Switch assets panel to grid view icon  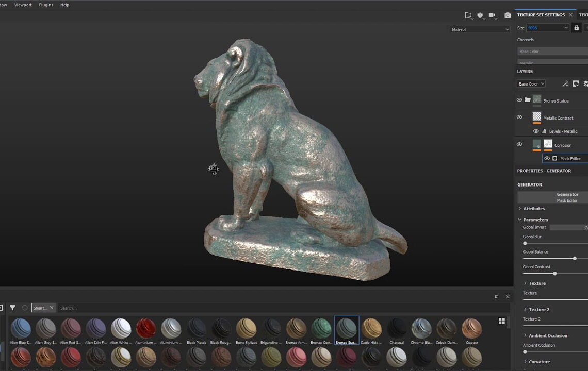[x=501, y=321]
